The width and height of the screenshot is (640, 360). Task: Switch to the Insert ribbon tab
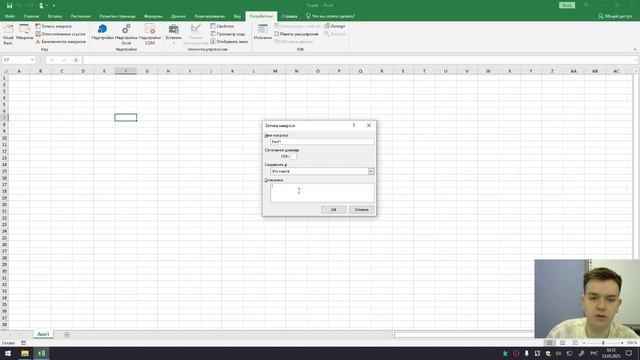[55, 16]
